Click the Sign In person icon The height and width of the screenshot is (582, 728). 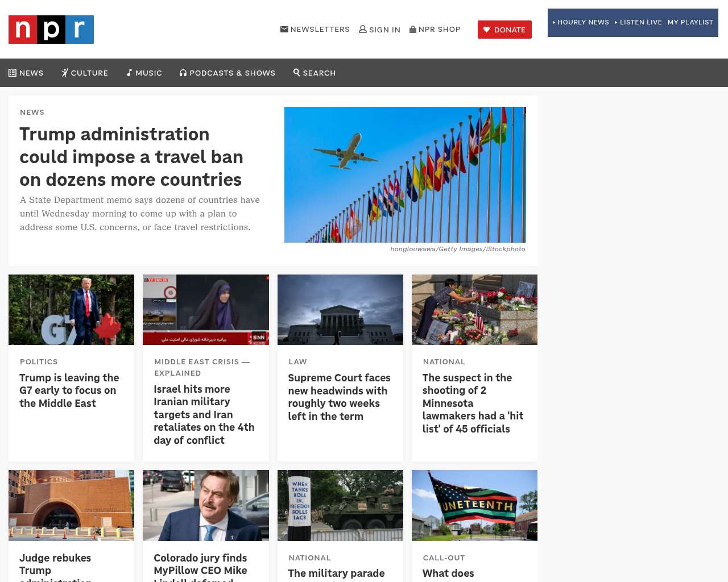point(363,29)
